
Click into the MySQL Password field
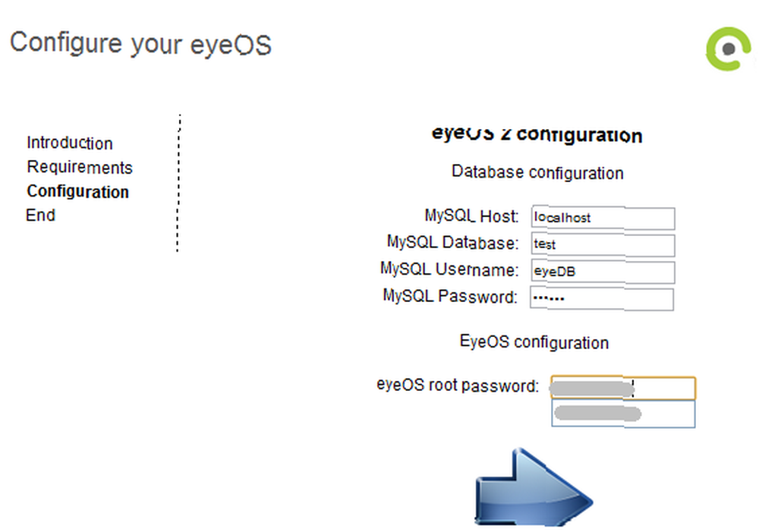click(602, 298)
